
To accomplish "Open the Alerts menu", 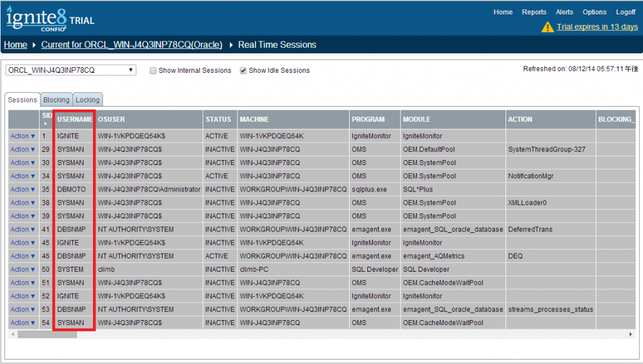I will coord(565,11).
